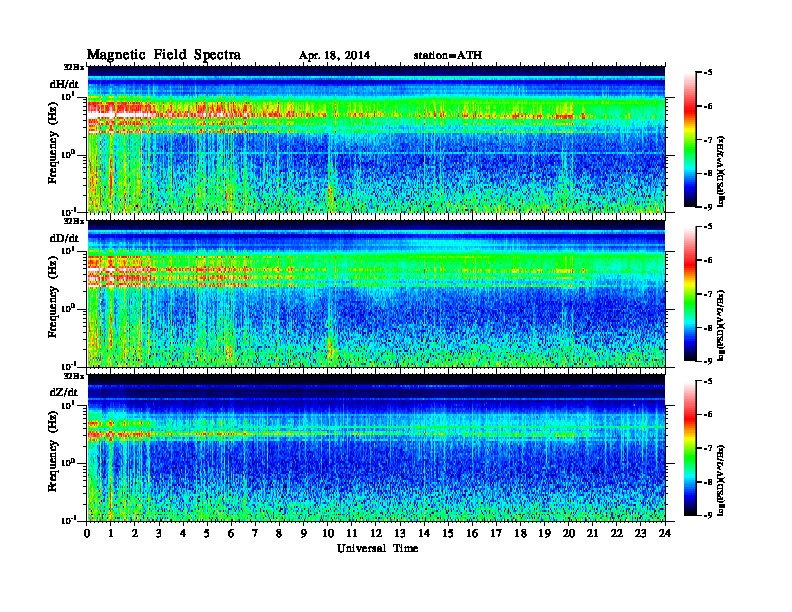This screenshot has width=792, height=612.
Task: Select the "dH/dt" panel label
Action: (64, 84)
